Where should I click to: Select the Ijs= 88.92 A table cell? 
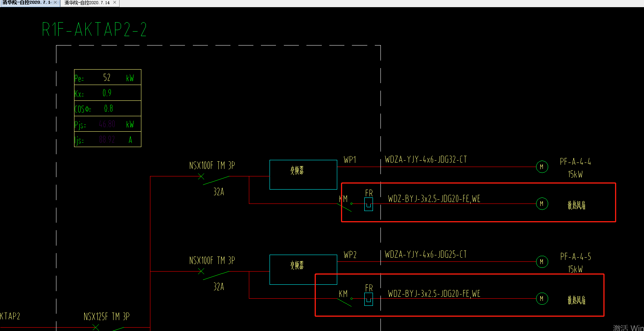coord(108,139)
